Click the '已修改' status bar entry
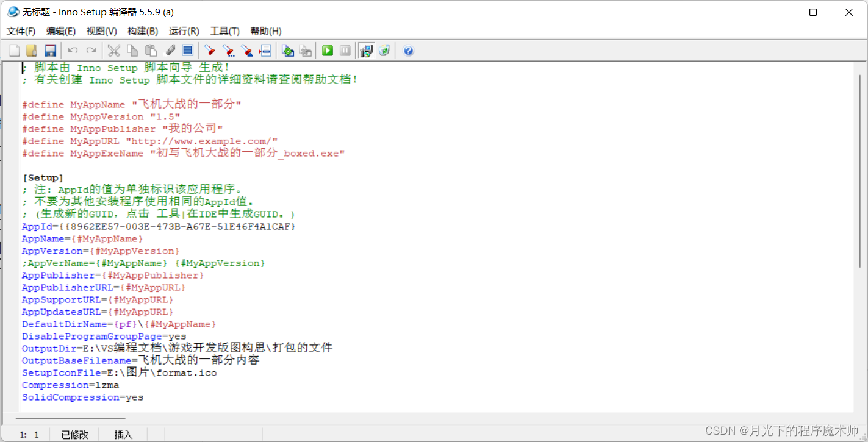 pos(75,435)
